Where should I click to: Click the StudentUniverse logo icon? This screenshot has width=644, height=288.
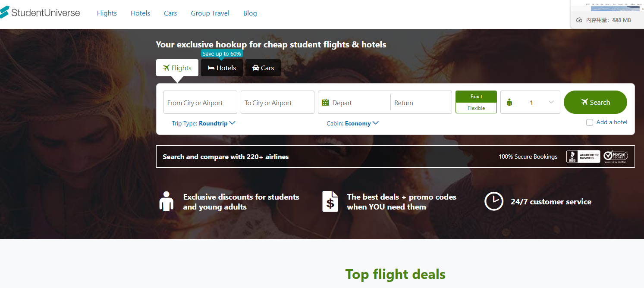pyautogui.click(x=4, y=13)
